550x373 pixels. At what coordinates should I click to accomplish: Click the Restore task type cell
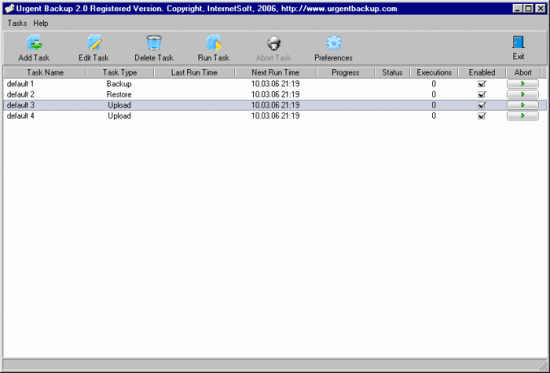(x=119, y=94)
